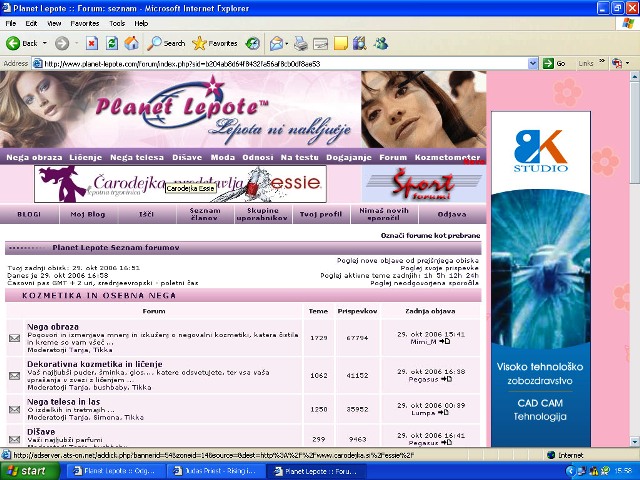Click Označi forume kot prebrane link
The height and width of the screenshot is (480, 640).
pos(430,236)
